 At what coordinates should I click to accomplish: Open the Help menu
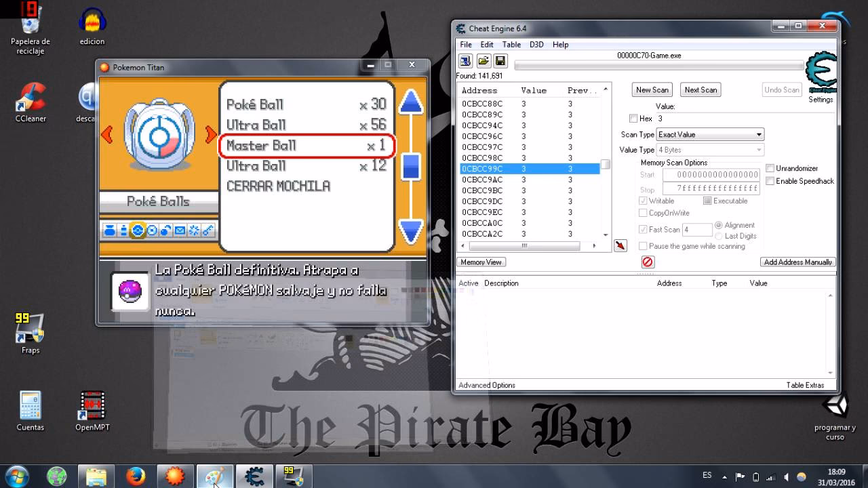560,45
